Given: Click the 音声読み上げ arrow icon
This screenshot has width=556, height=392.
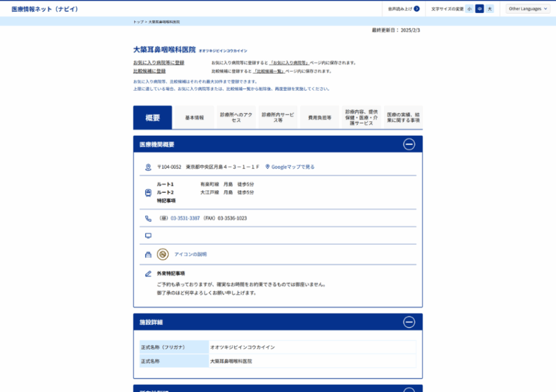Looking at the screenshot, I should coord(417,8).
